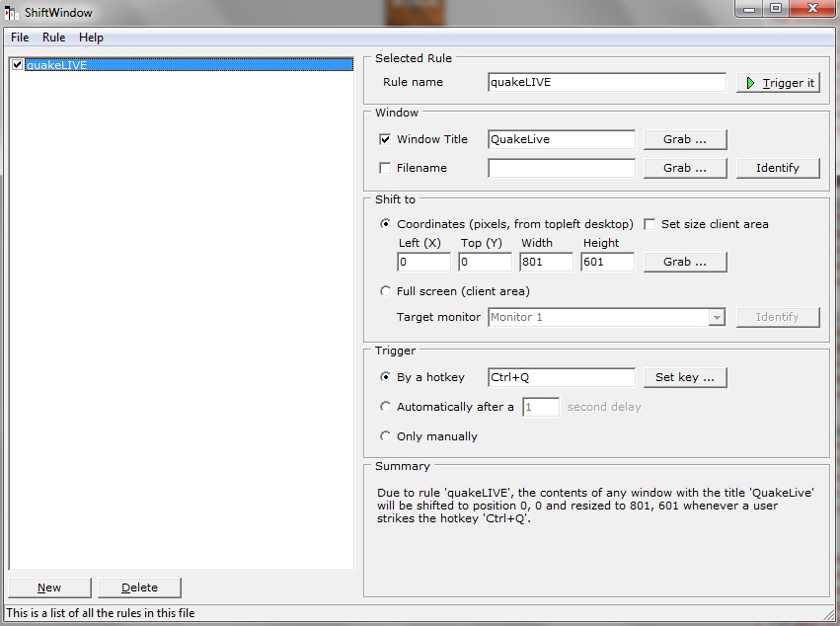
Task: Click Grab button for coordinates
Action: click(x=685, y=262)
